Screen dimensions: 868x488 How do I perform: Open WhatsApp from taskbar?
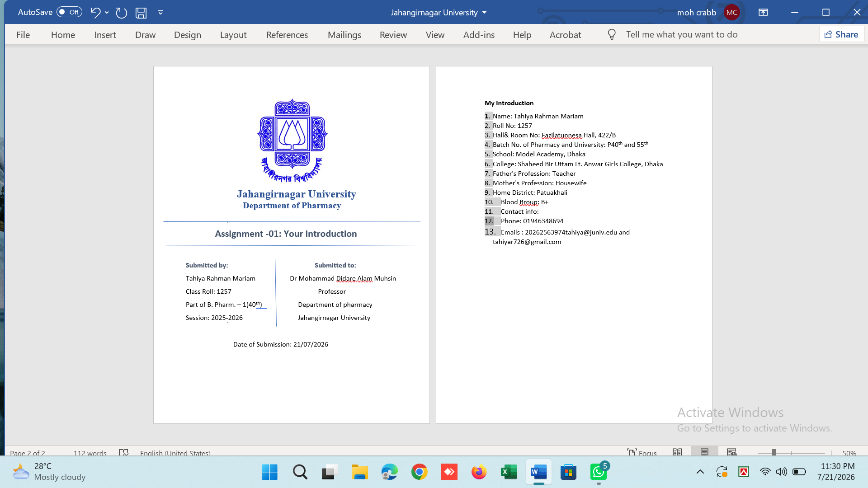click(x=599, y=472)
